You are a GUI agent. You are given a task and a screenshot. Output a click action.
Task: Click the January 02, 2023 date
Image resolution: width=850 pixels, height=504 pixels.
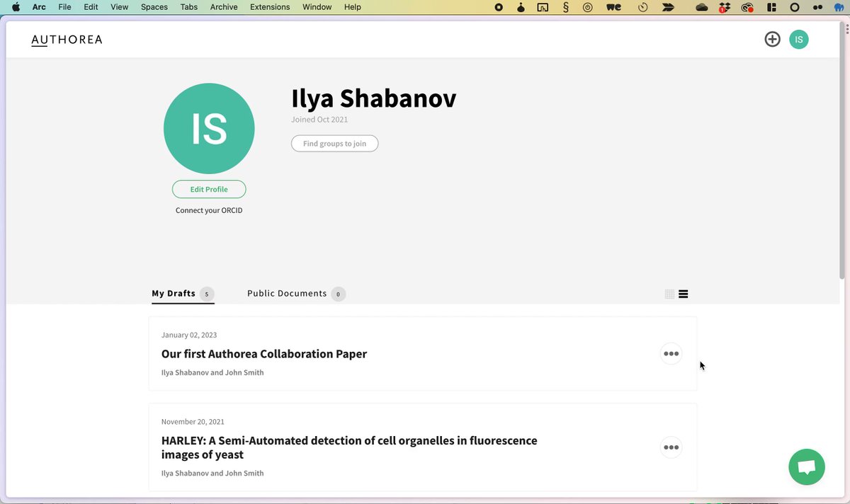click(189, 335)
